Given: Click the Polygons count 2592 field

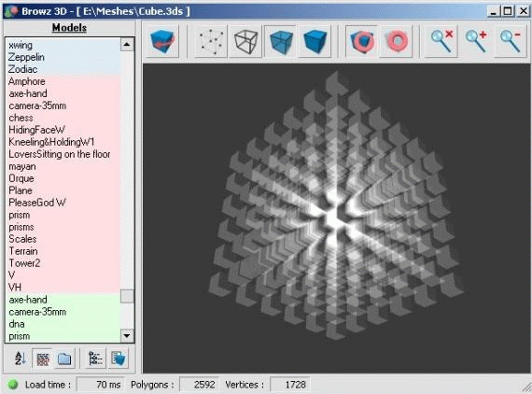Looking at the screenshot, I should tap(200, 385).
